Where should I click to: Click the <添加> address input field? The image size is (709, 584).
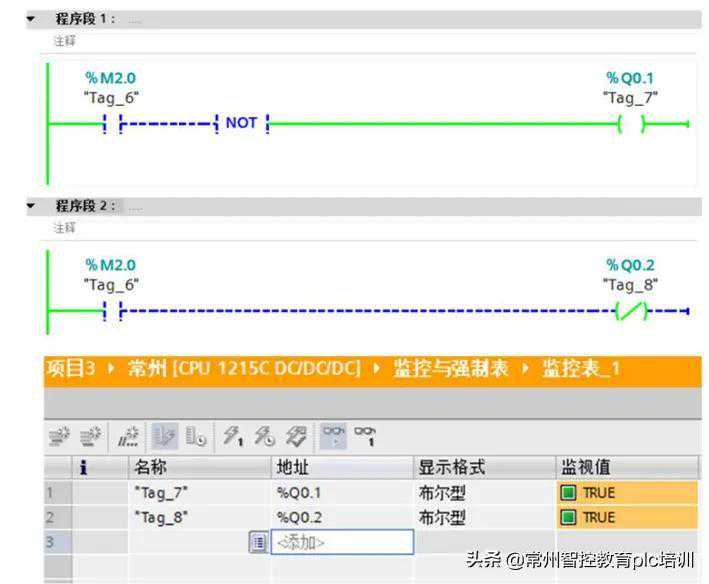click(x=340, y=542)
